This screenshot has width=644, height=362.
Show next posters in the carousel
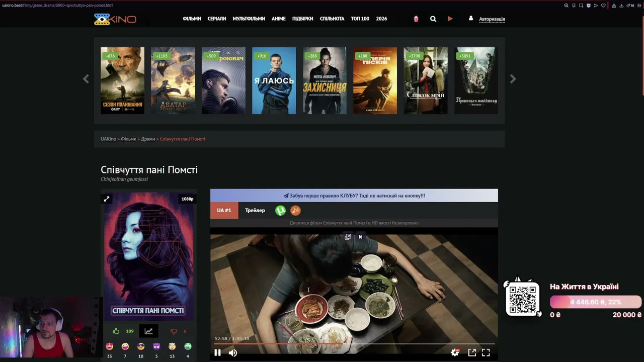(x=513, y=79)
